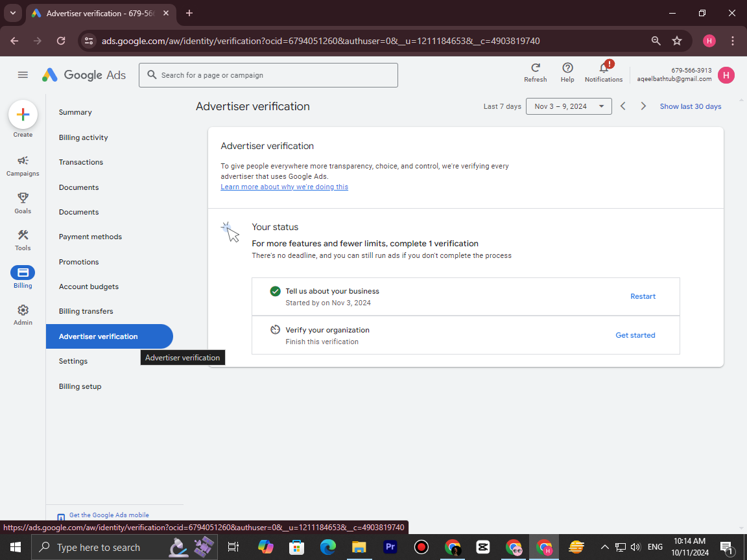The width and height of the screenshot is (747, 560).
Task: Open the Campaigns section
Action: tap(23, 166)
